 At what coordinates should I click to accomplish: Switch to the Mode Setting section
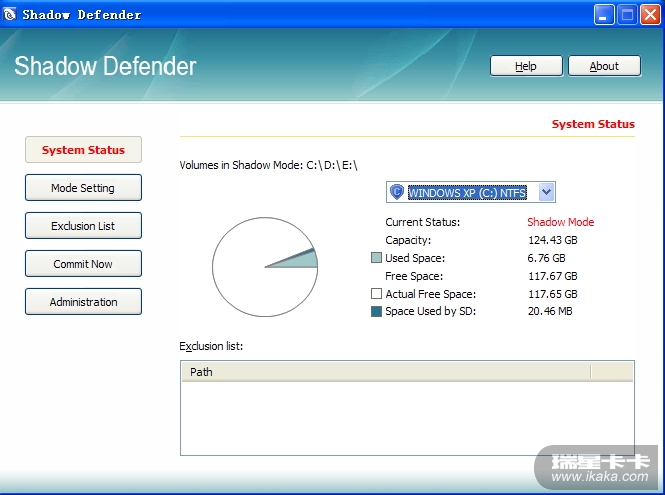point(83,187)
